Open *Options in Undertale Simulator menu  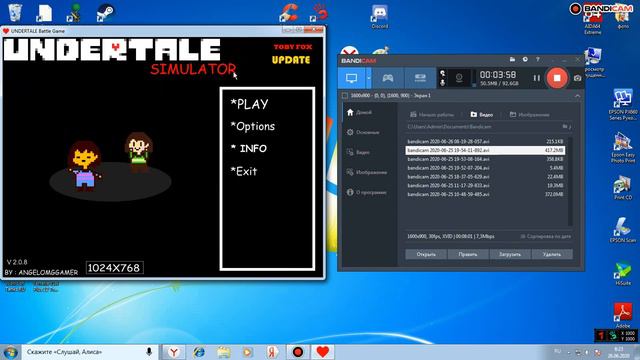point(253,127)
